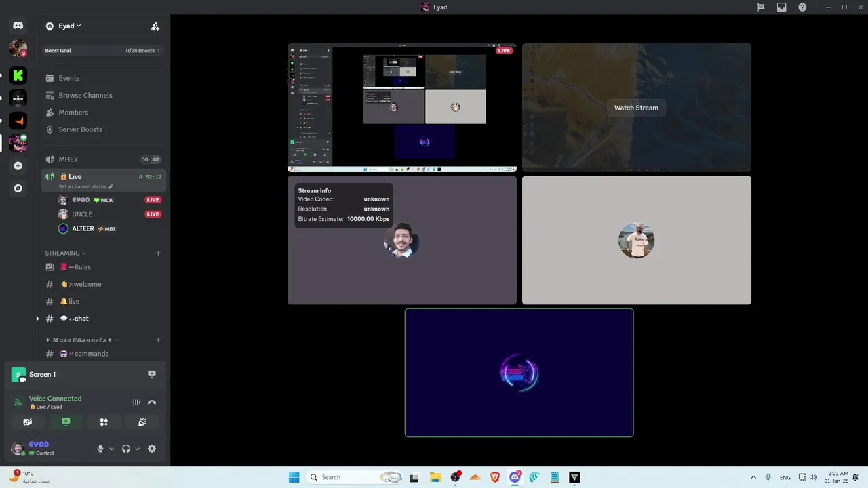Open the live text channel
Screen dimensions: 868x488
click(103, 302)
